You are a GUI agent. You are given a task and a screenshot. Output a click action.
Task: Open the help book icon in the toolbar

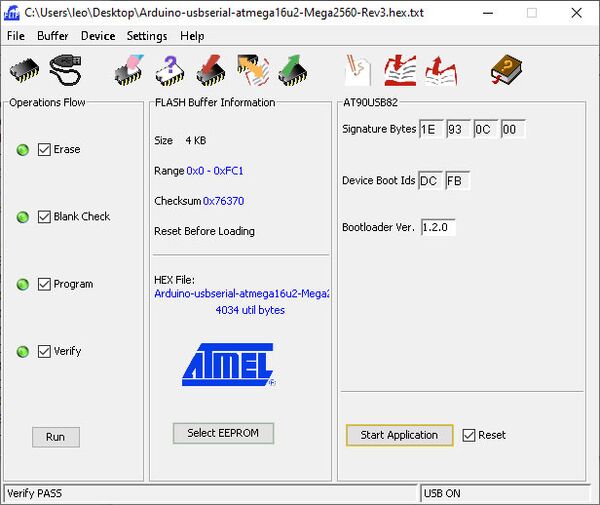(507, 70)
